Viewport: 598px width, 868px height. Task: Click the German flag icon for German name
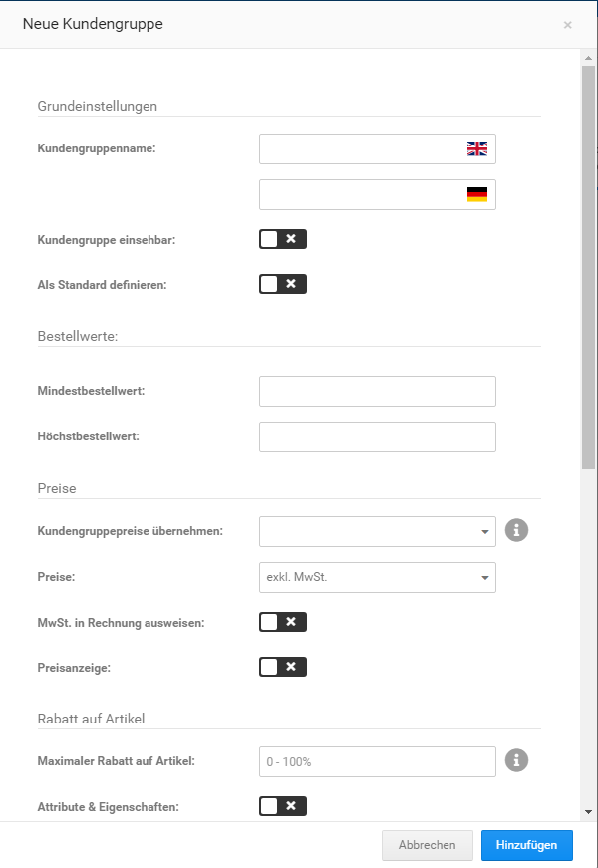point(476,194)
